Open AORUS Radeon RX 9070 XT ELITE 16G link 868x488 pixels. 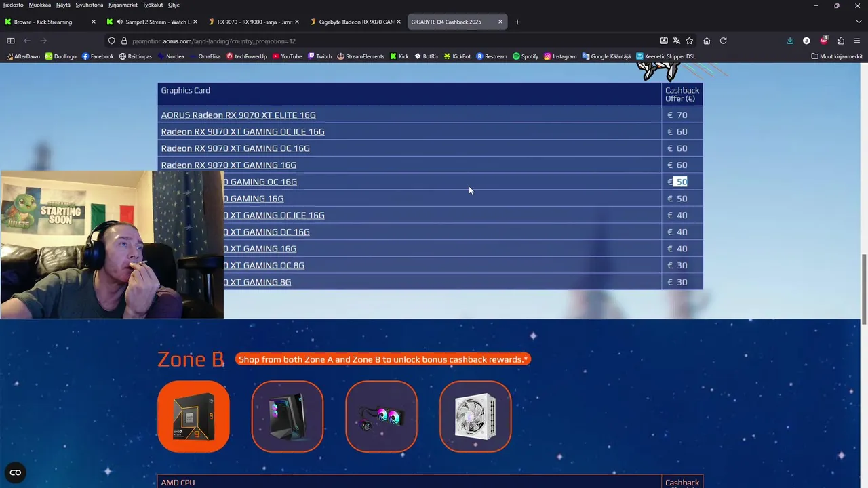(x=238, y=115)
